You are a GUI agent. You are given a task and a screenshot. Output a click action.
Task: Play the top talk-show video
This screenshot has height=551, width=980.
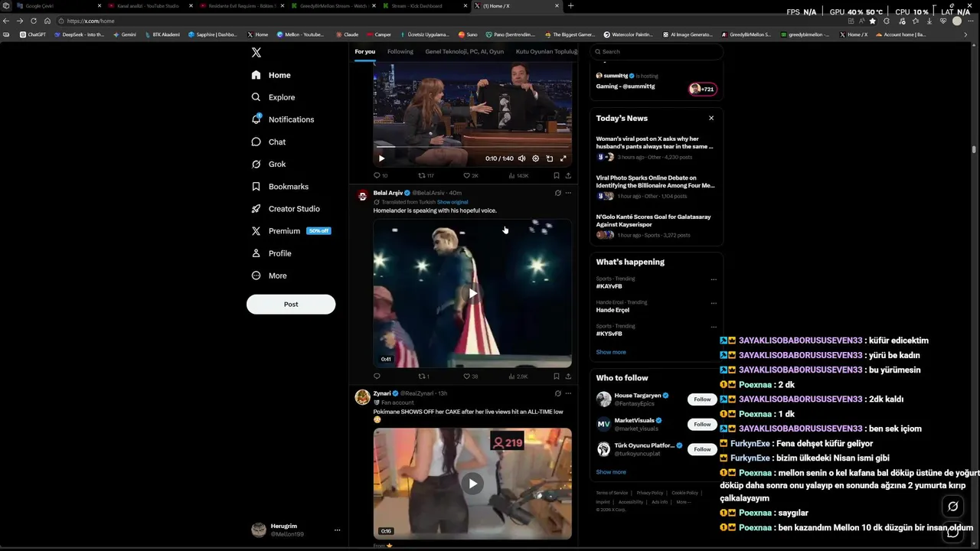point(381,158)
